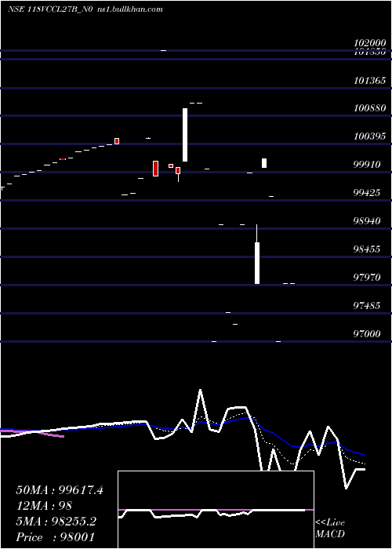
Task: Click the 12MA : 98 value
Action: coord(44,506)
